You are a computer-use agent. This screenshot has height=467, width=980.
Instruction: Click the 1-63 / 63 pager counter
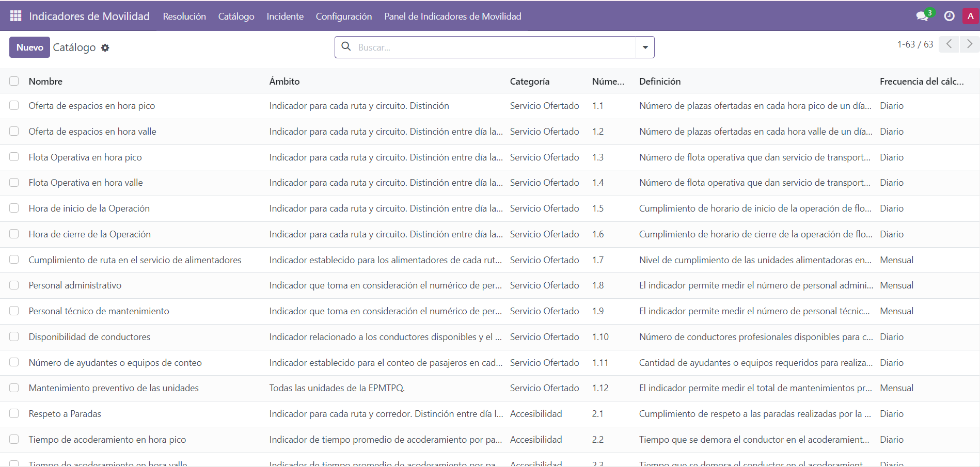pos(915,44)
